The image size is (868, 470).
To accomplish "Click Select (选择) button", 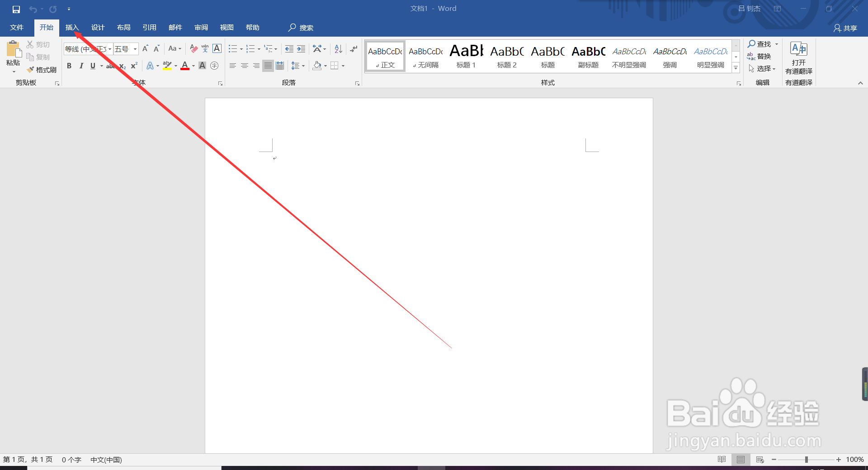I will click(x=762, y=69).
